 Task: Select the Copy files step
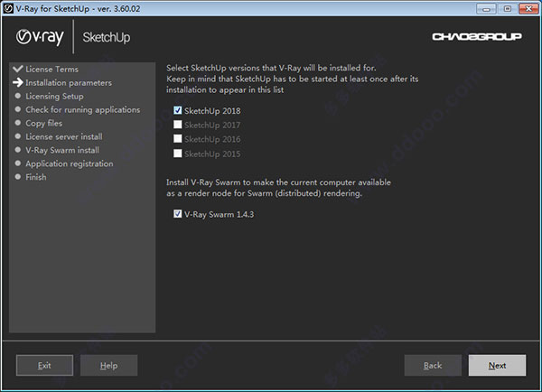tap(44, 123)
